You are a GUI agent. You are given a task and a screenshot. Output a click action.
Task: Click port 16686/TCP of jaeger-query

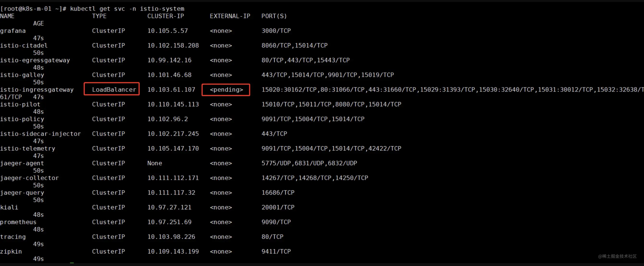pyautogui.click(x=278, y=193)
